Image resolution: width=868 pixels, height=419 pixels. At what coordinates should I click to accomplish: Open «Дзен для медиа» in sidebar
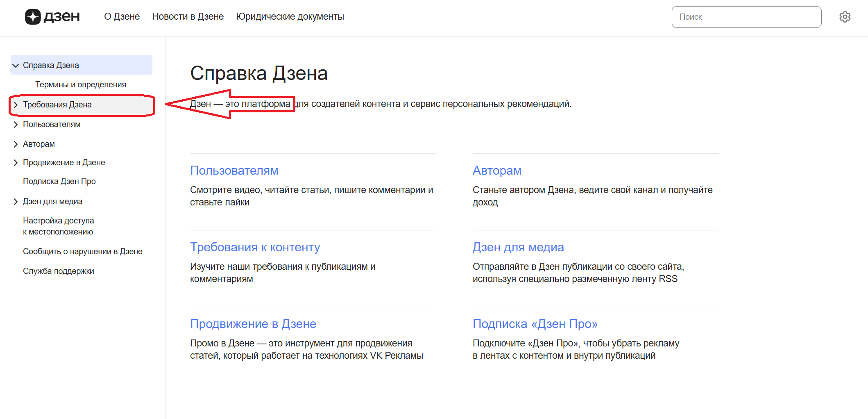[x=52, y=201]
